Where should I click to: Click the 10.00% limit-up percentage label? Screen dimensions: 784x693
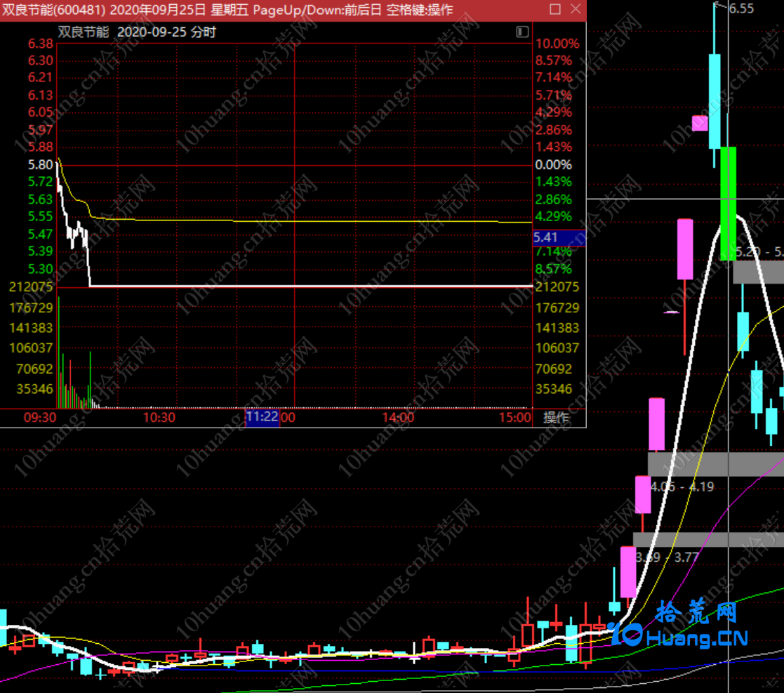[x=557, y=44]
